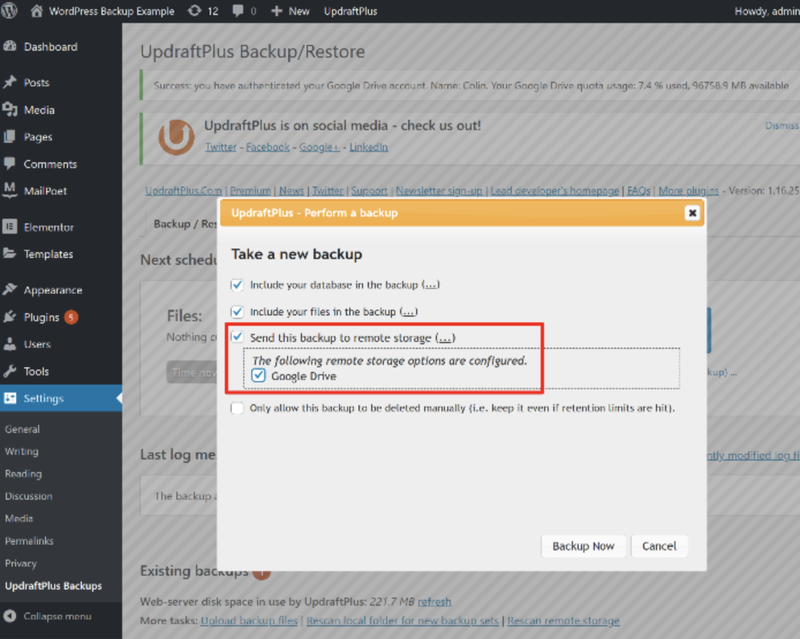The width and height of the screenshot is (800, 639).
Task: Open the New menu in the admin bar
Action: 298,11
